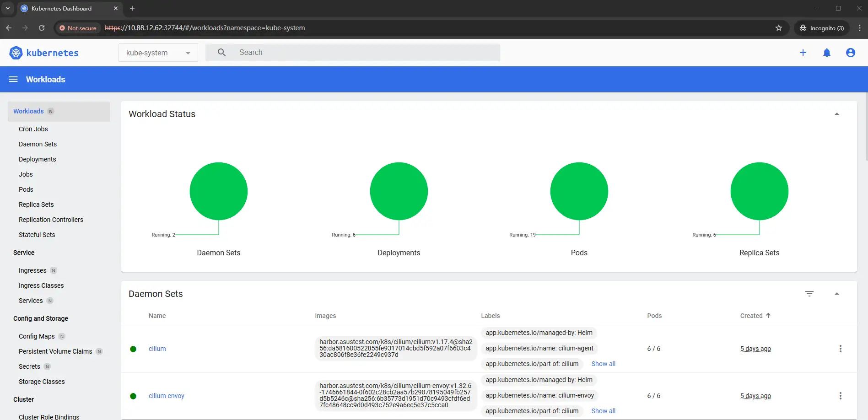Go to Pods in the sidebar
868x420 pixels.
point(26,189)
